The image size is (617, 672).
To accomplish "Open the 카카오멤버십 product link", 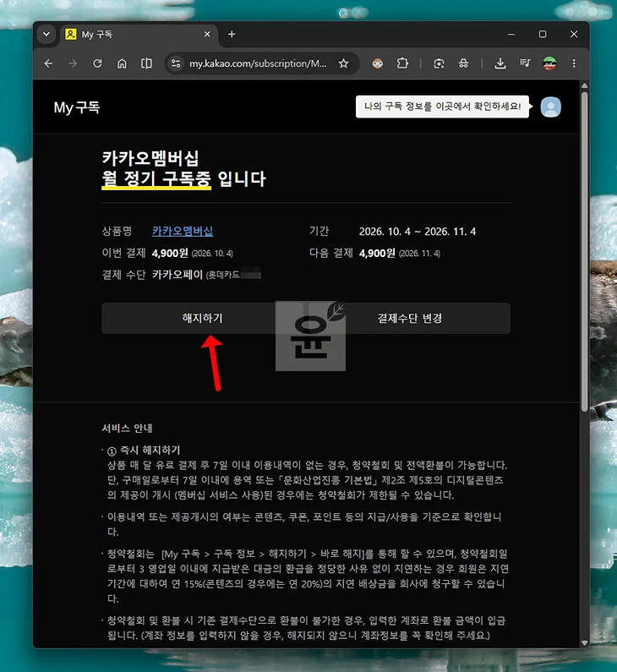I will click(183, 232).
